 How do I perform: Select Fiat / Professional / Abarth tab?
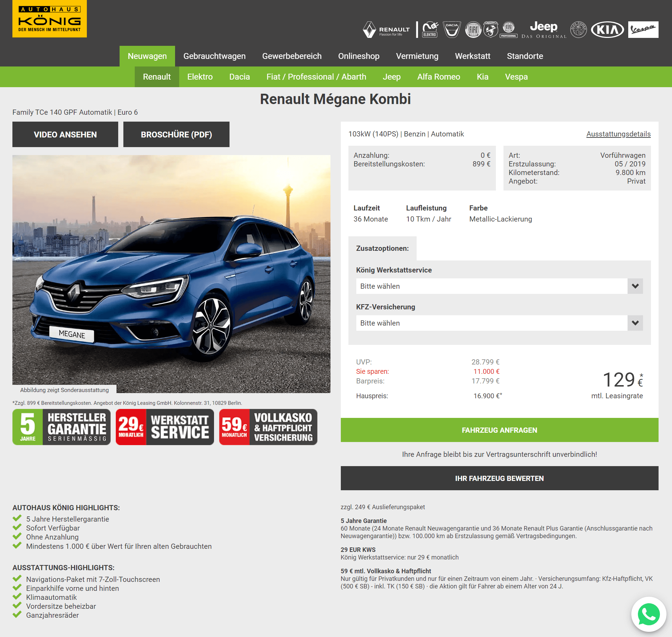316,77
